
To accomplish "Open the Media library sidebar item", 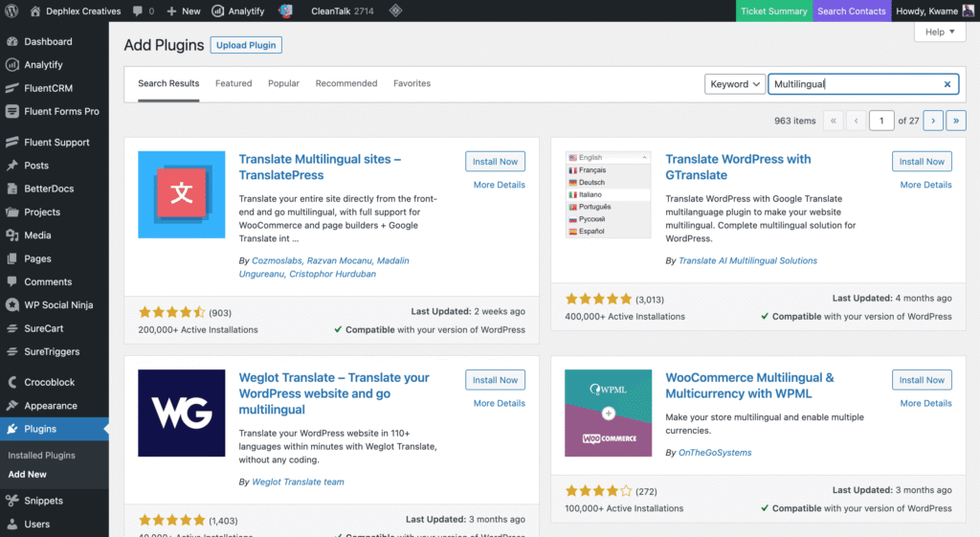I will (38, 235).
